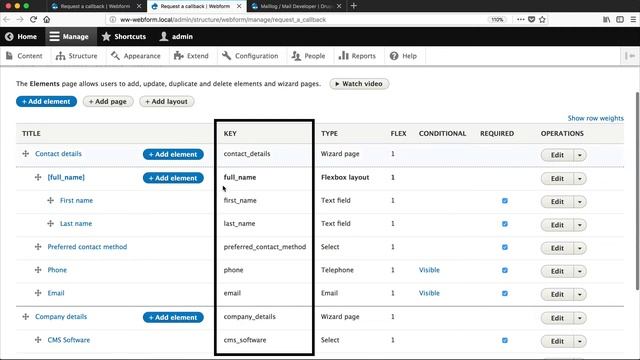Screen dimensions: 640x360
Task: Open the browser library icon
Action: [x=607, y=19]
